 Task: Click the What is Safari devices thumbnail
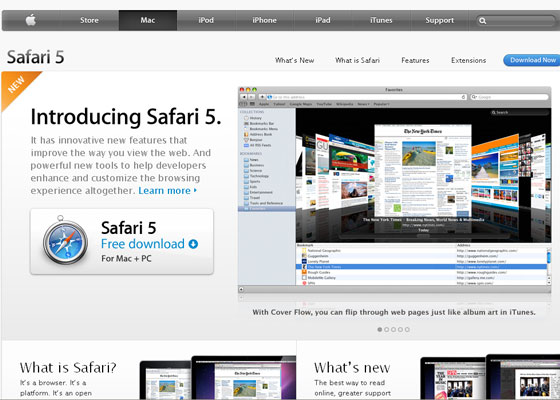click(x=218, y=377)
